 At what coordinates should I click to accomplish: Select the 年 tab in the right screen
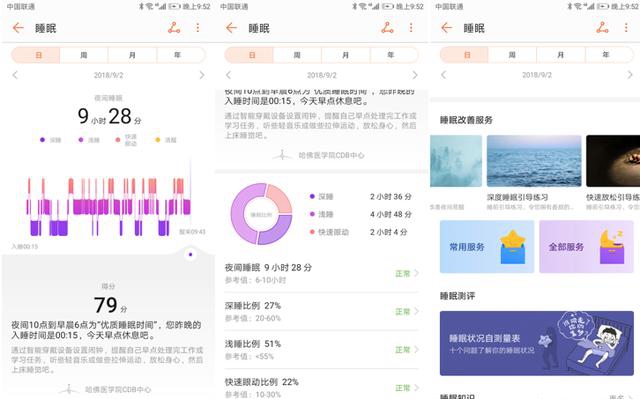[609, 55]
